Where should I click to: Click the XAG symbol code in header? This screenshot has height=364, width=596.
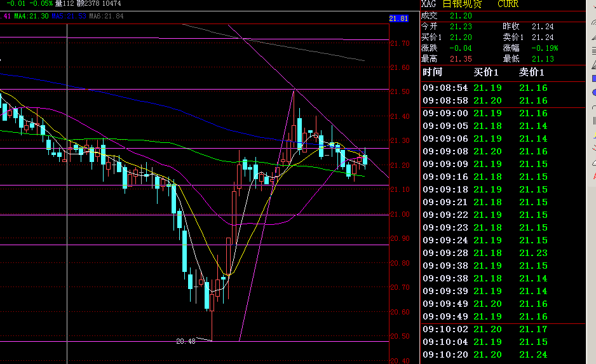point(428,4)
